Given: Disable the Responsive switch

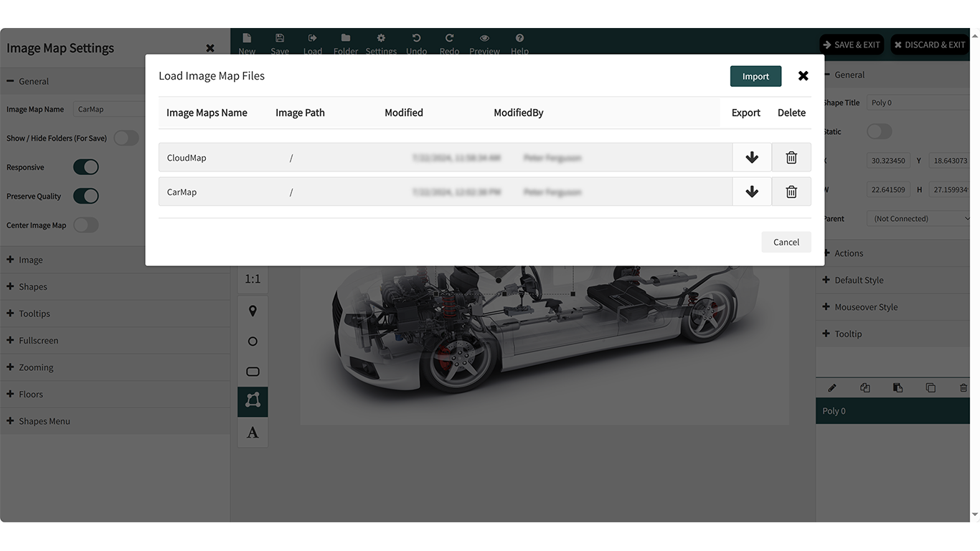Looking at the screenshot, I should pyautogui.click(x=86, y=167).
